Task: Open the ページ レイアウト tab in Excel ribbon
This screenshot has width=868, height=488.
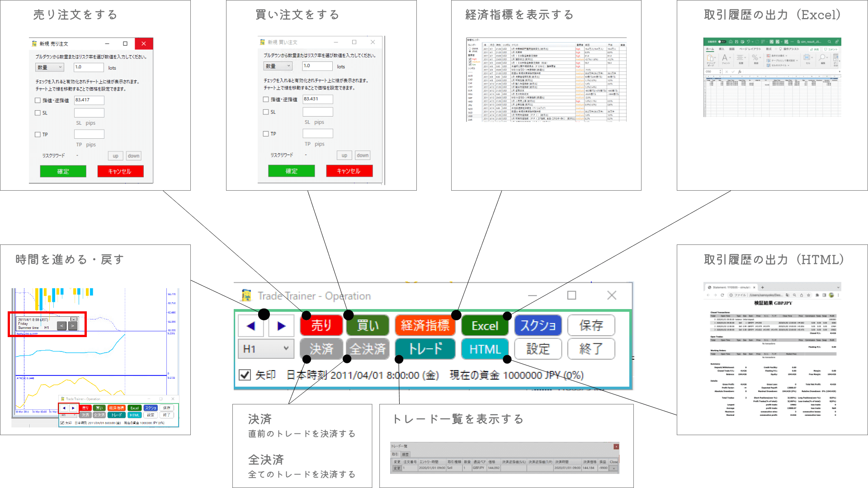Action: click(750, 49)
